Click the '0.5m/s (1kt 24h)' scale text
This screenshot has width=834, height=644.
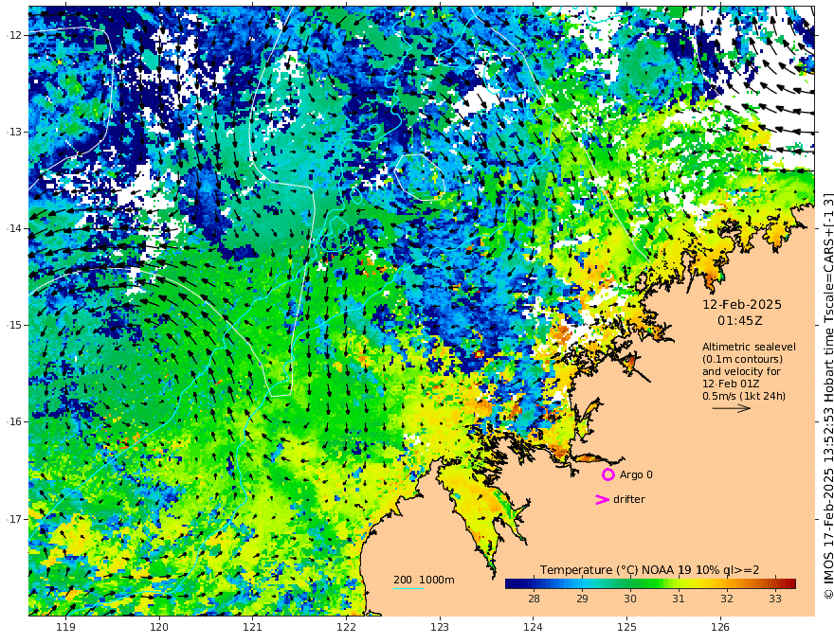(x=744, y=396)
